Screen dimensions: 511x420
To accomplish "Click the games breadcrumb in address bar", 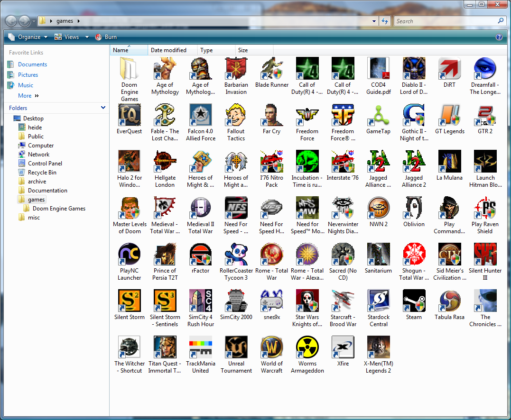I will (x=65, y=21).
